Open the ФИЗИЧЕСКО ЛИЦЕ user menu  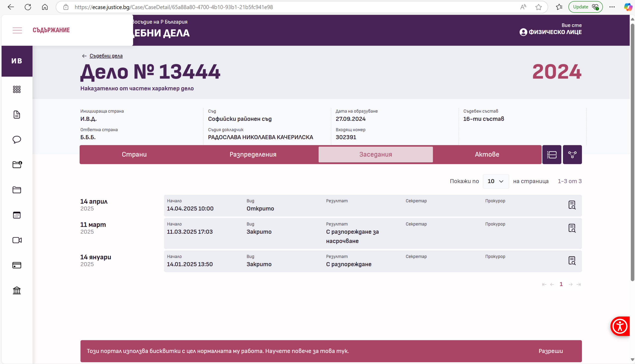550,32
